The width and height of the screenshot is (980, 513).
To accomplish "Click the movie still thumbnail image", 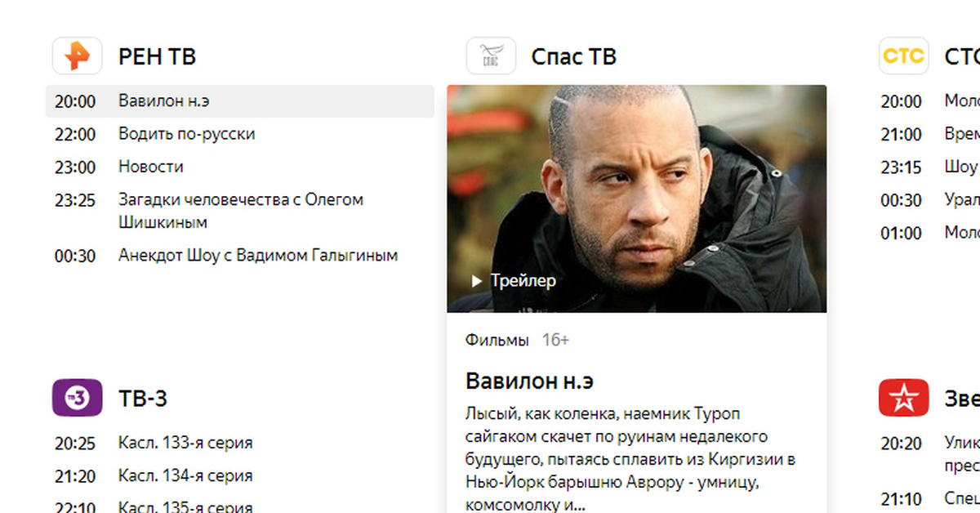I will pos(636,199).
